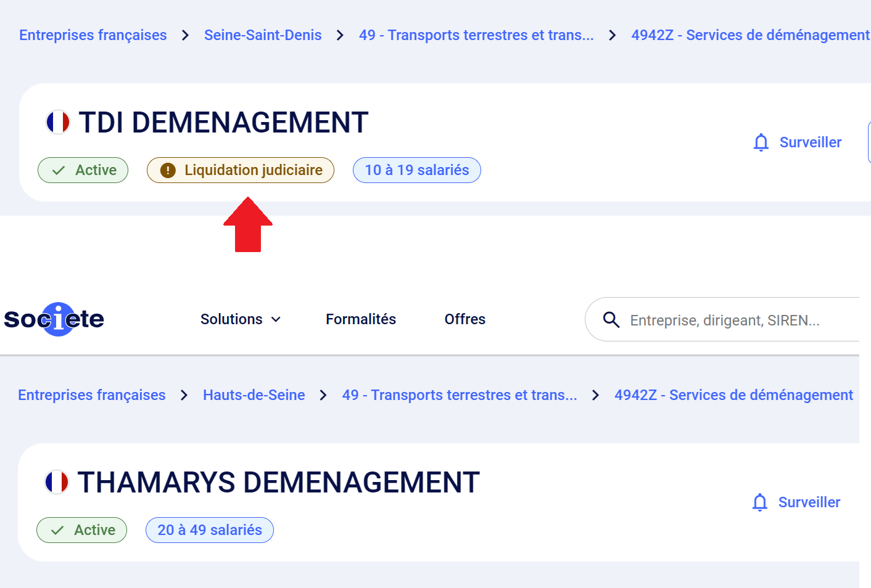This screenshot has height=588, width=871.
Task: Click the French flag beside TDI DEMENAGEMENT
Action: 58,122
